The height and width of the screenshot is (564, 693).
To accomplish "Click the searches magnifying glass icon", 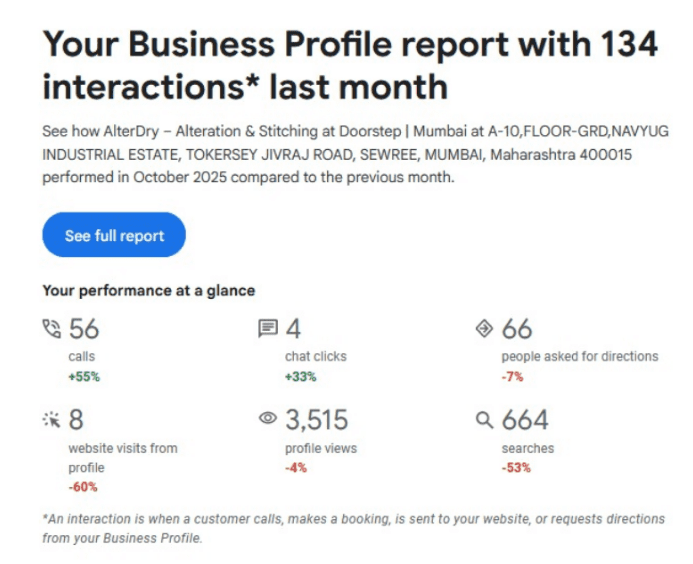I will (x=485, y=420).
